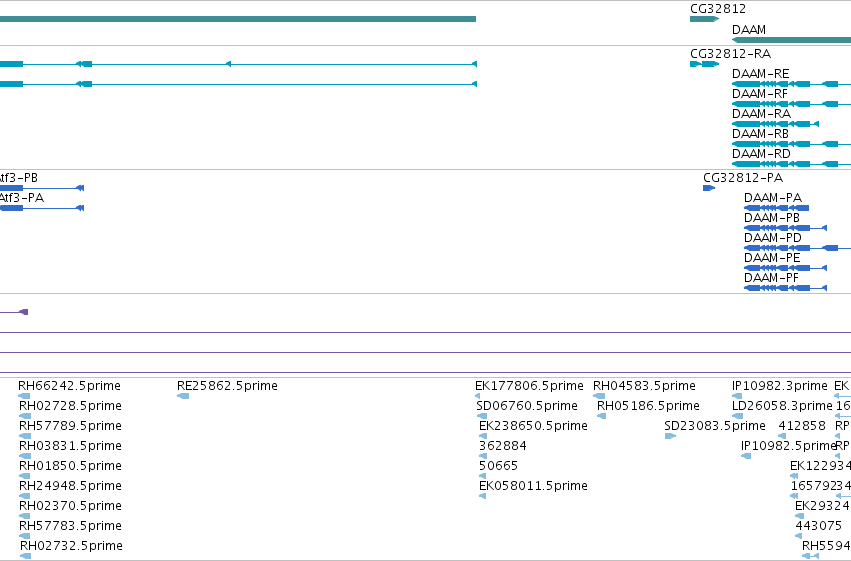The image size is (851, 561).
Task: Click EST LD26058.3prime
Action: (x=782, y=406)
